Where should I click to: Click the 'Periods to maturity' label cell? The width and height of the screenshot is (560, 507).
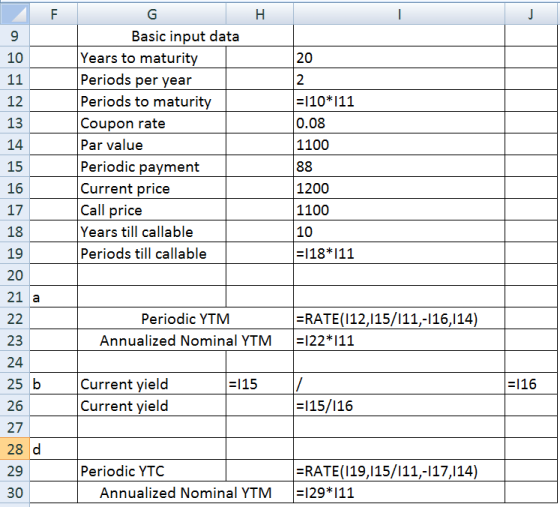[152, 101]
